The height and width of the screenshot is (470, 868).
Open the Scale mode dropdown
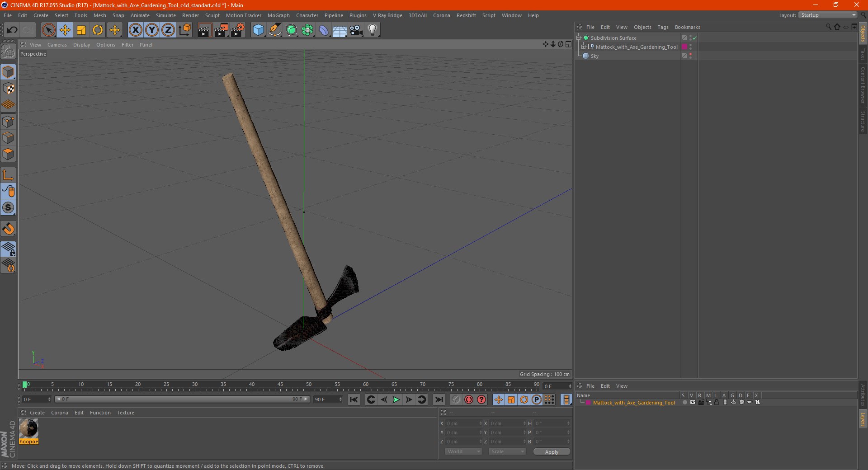point(507,451)
